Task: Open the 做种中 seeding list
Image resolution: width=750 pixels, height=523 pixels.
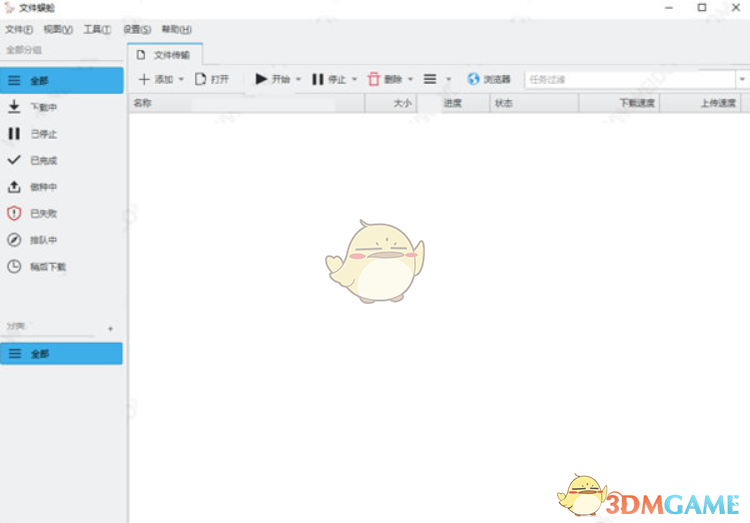Action: tap(62, 187)
